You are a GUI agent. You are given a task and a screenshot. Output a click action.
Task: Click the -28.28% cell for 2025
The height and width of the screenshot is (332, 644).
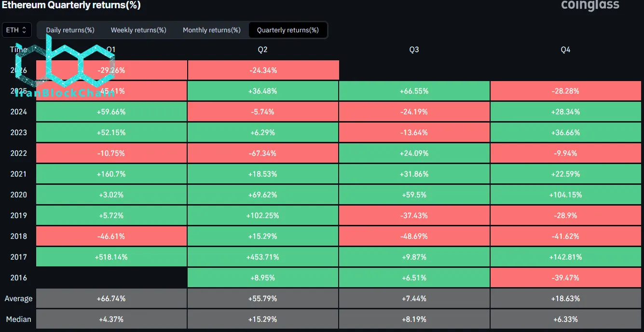(566, 91)
